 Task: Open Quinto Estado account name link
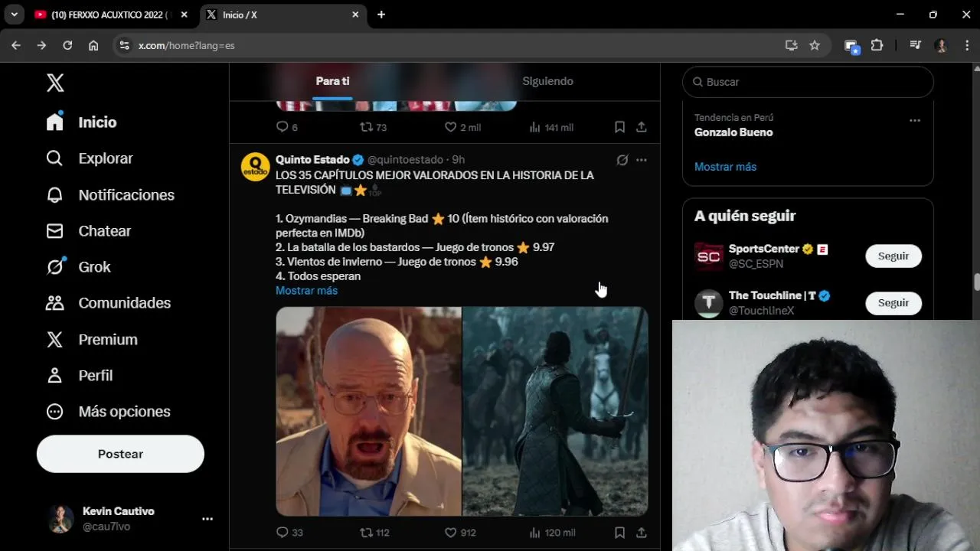tap(312, 160)
